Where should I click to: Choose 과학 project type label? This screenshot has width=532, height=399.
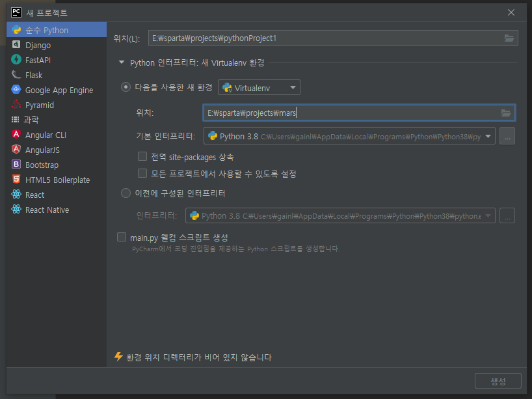pyautogui.click(x=31, y=120)
